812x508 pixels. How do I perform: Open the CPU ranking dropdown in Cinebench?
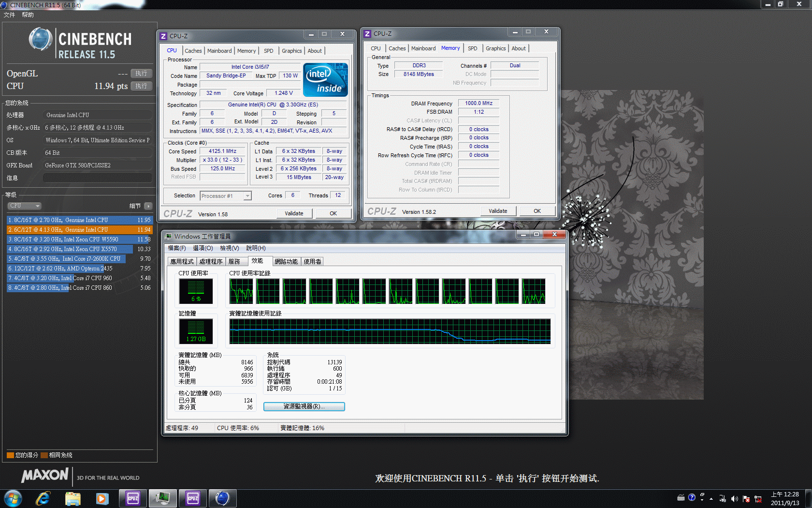24,206
